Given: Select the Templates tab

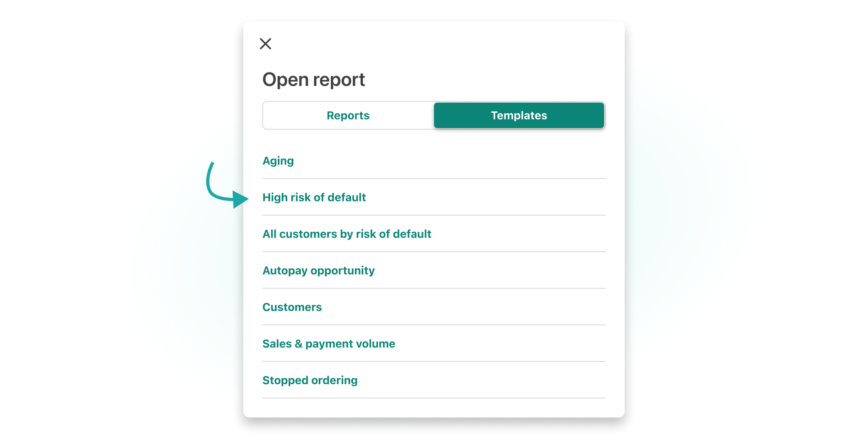Looking at the screenshot, I should click(519, 116).
